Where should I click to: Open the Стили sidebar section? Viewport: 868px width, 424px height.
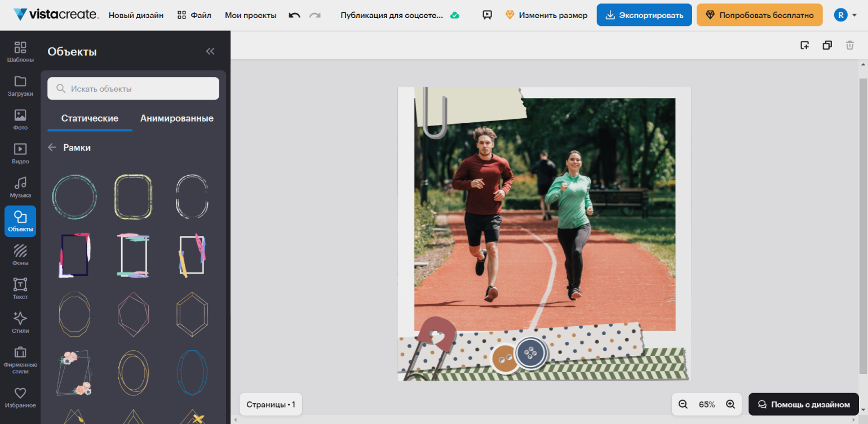[20, 322]
